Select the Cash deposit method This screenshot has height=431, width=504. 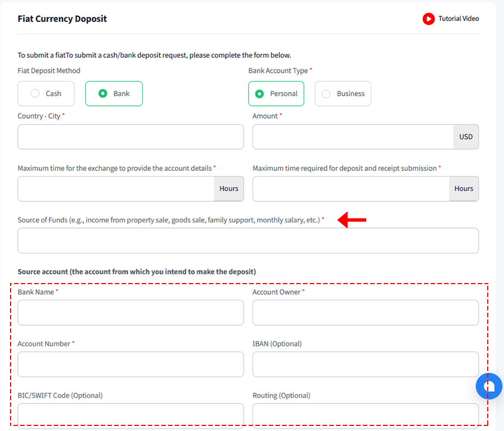coord(46,94)
